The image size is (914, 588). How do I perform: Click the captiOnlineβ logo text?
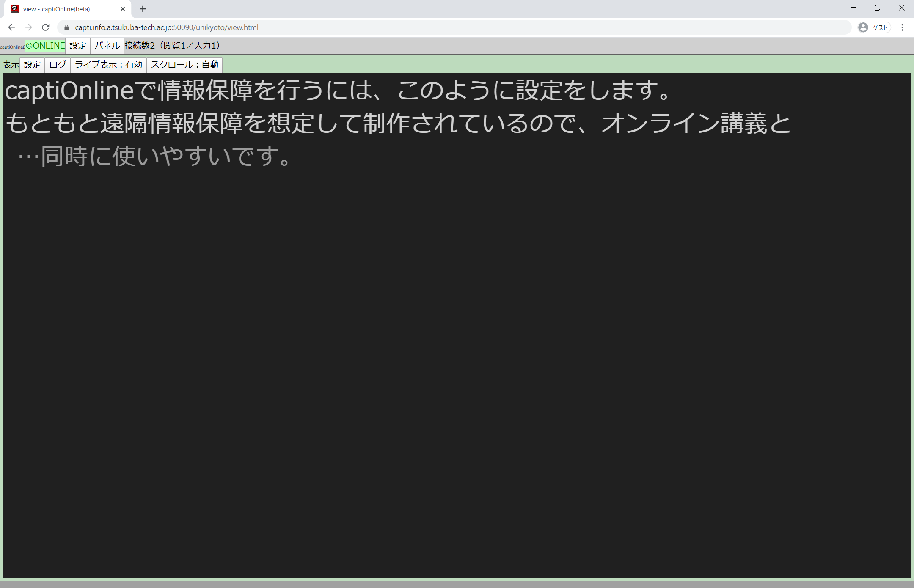tap(13, 47)
